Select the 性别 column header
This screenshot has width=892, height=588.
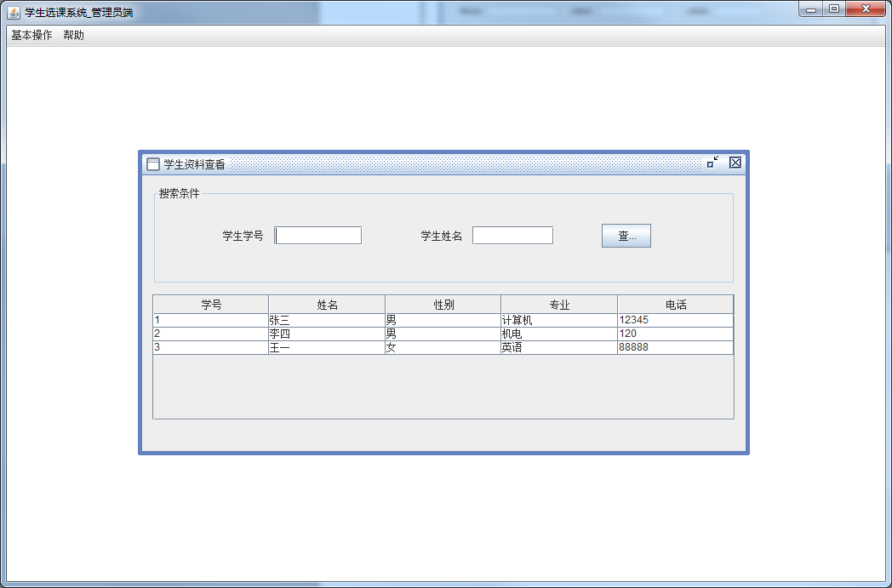tap(443, 304)
